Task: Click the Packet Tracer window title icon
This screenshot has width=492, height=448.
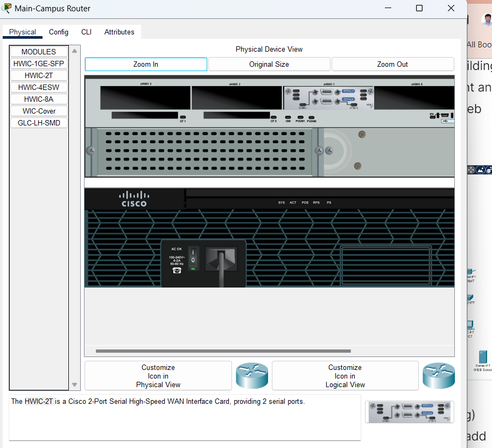Action: pos(6,8)
